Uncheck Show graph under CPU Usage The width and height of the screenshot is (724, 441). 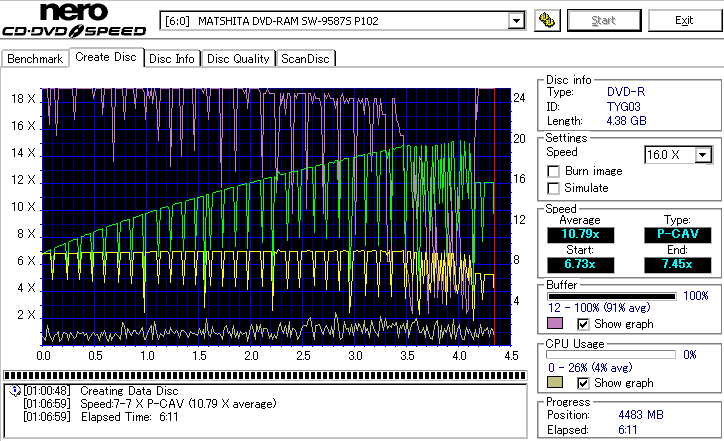pos(584,383)
